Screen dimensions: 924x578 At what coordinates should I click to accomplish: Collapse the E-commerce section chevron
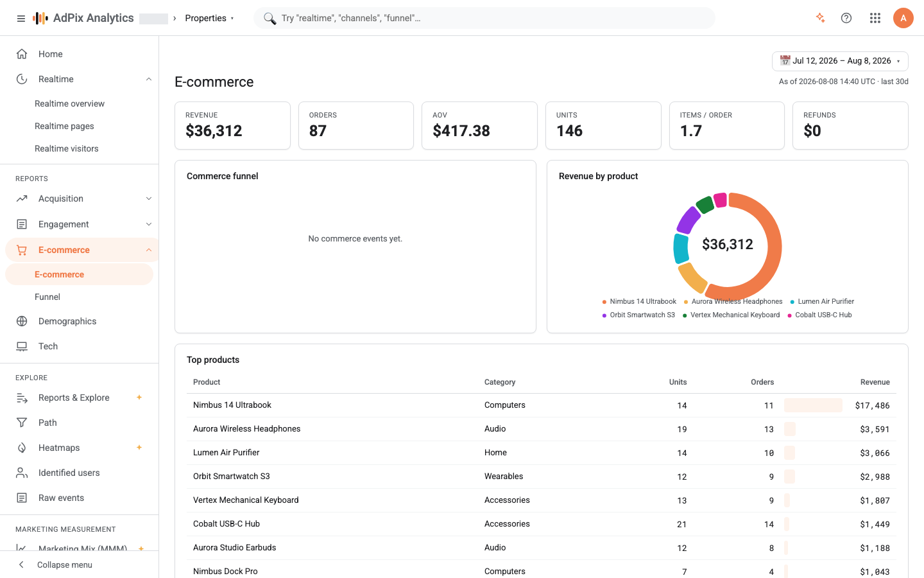pos(149,250)
